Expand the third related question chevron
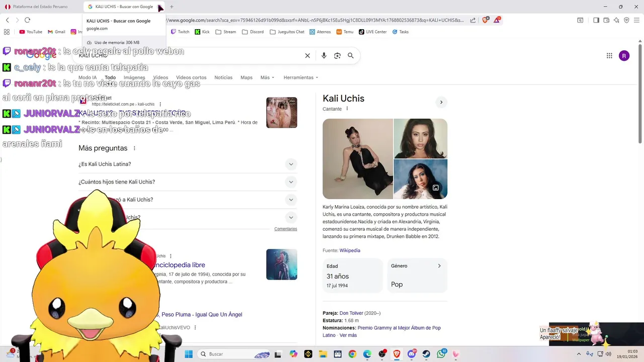The height and width of the screenshot is (362, 644). coord(291,200)
